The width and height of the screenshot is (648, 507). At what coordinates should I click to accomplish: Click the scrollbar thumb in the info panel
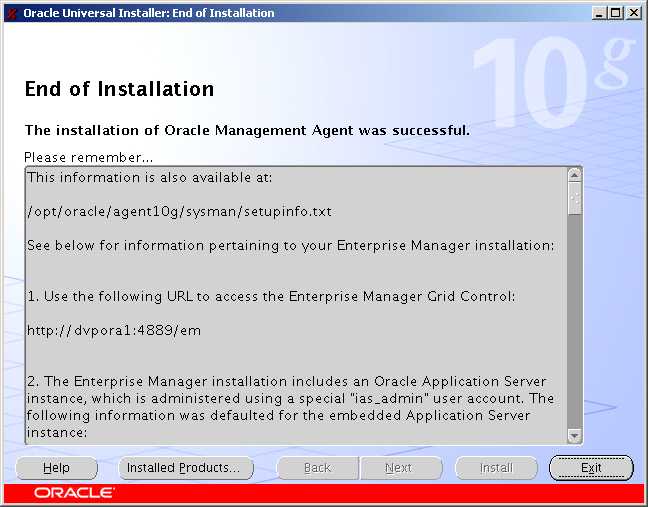(574, 197)
